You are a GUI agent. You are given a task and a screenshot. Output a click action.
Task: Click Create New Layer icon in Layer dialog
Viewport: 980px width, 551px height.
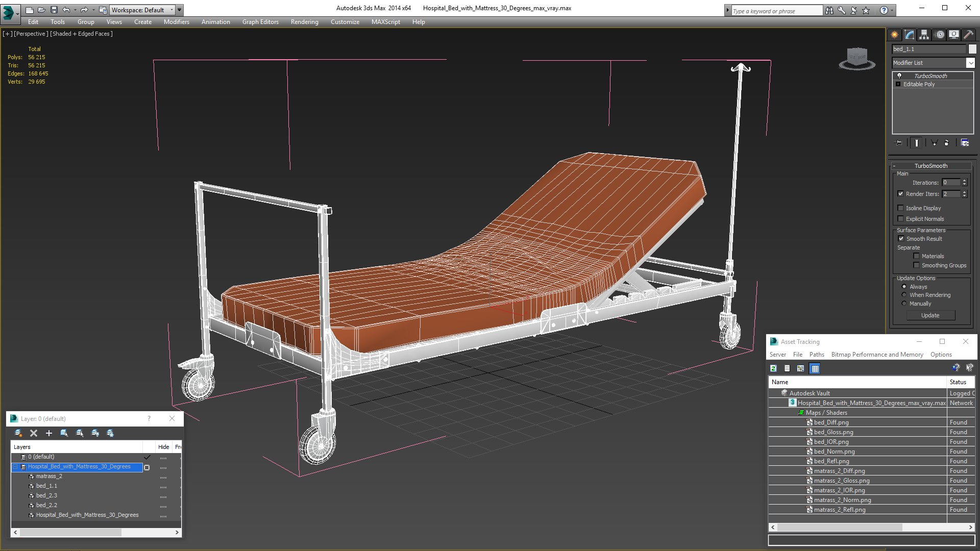18,433
